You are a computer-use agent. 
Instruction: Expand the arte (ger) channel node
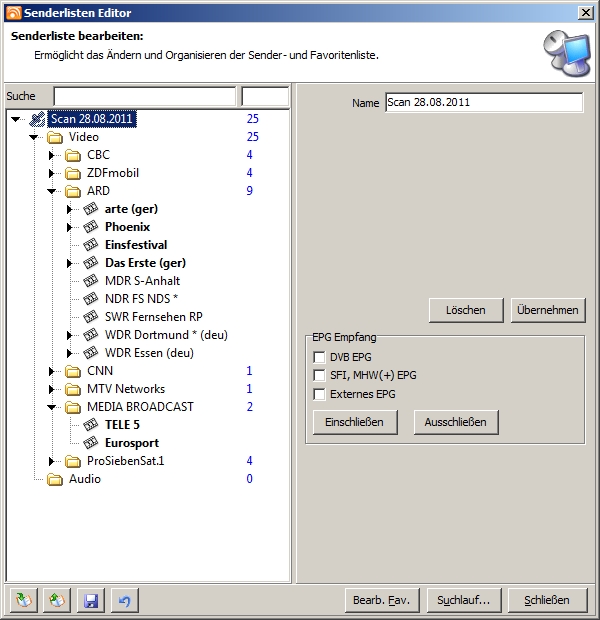pos(69,209)
